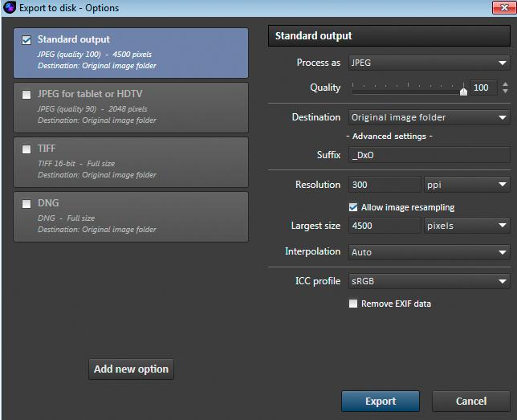This screenshot has height=420, width=517.
Task: Close the Export to disk dialog
Action: pyautogui.click(x=504, y=7)
